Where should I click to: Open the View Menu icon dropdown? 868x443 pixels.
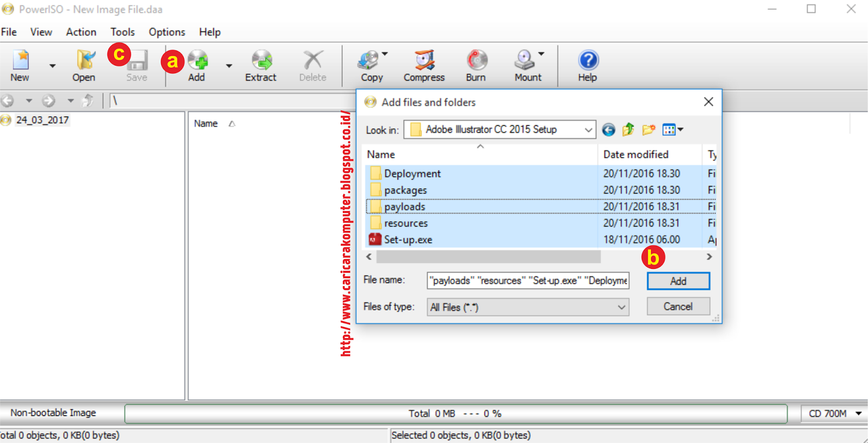coord(673,130)
